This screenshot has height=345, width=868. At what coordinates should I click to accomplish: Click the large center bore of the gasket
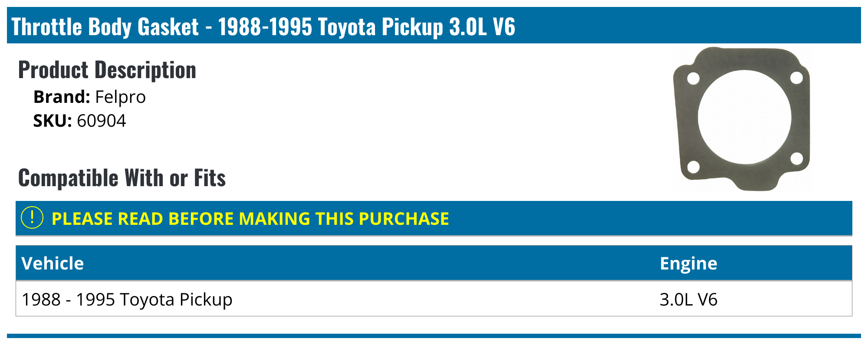(744, 117)
